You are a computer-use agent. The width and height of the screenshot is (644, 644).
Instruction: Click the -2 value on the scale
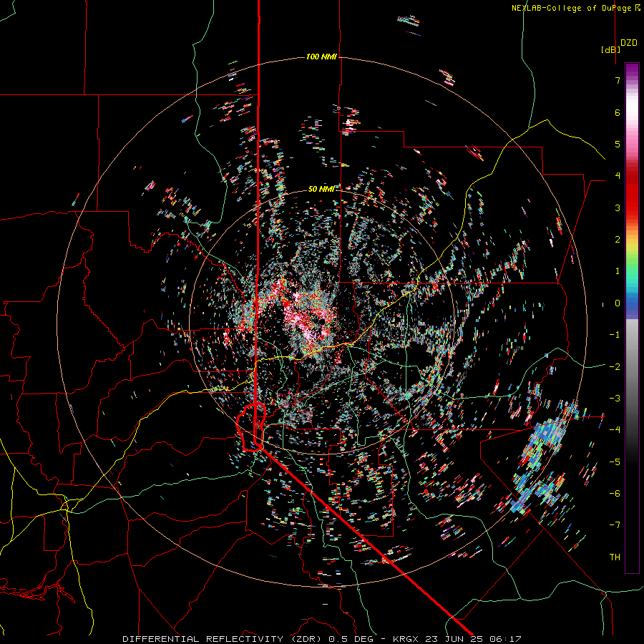point(615,367)
